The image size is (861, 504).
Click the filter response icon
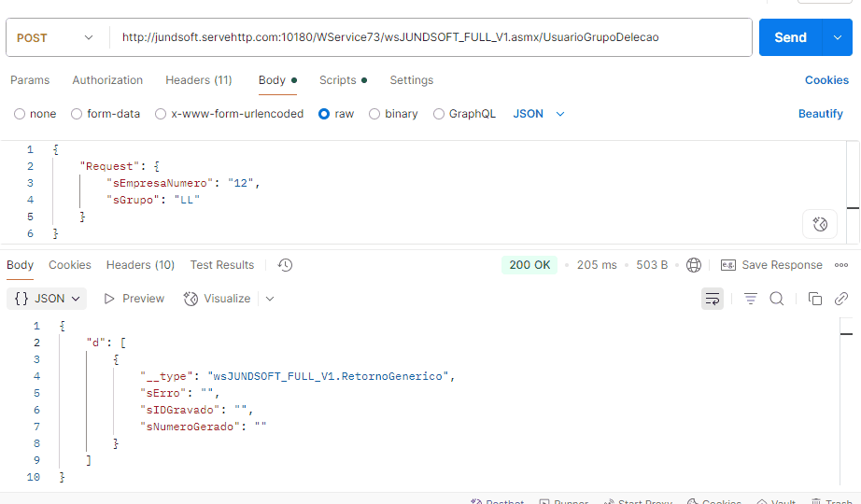coord(750,299)
